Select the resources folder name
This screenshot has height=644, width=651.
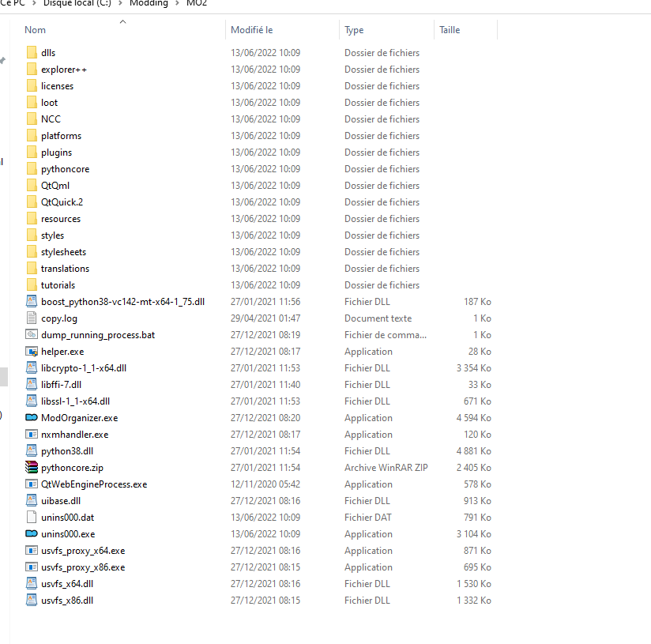pos(61,219)
